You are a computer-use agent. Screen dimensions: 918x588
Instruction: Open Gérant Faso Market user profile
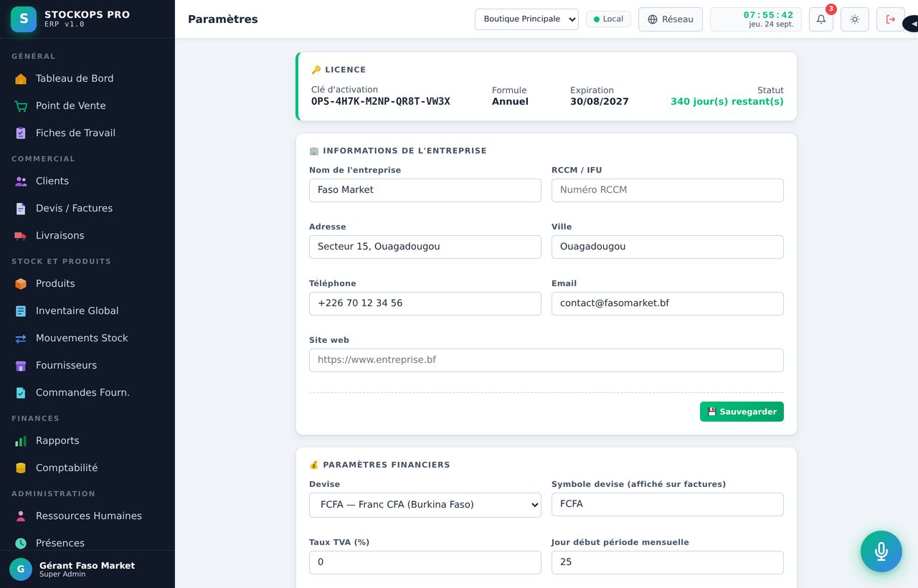(87, 569)
